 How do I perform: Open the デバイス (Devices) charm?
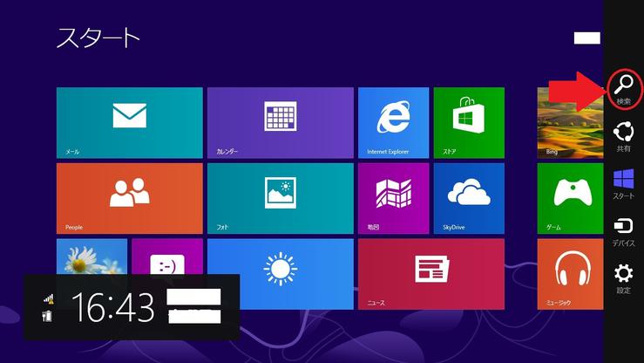(624, 230)
